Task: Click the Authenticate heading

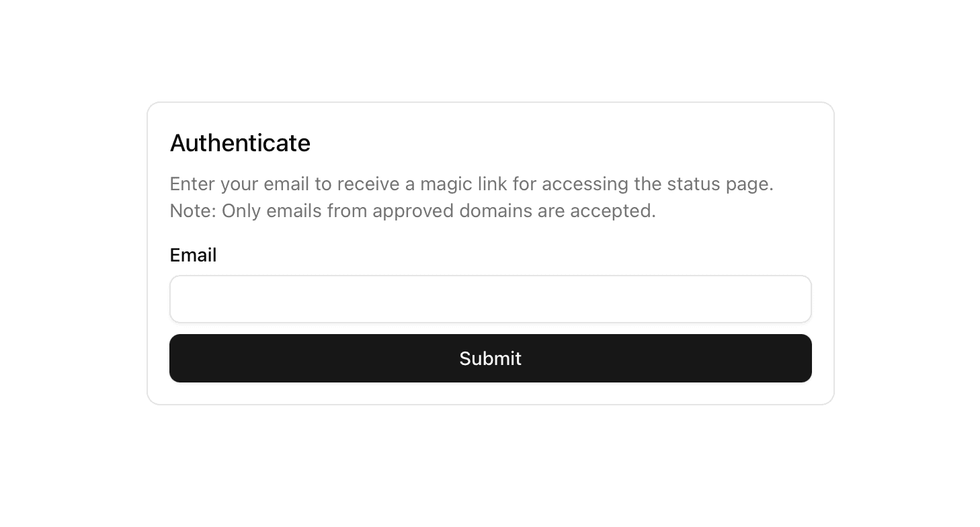Action: point(240,143)
